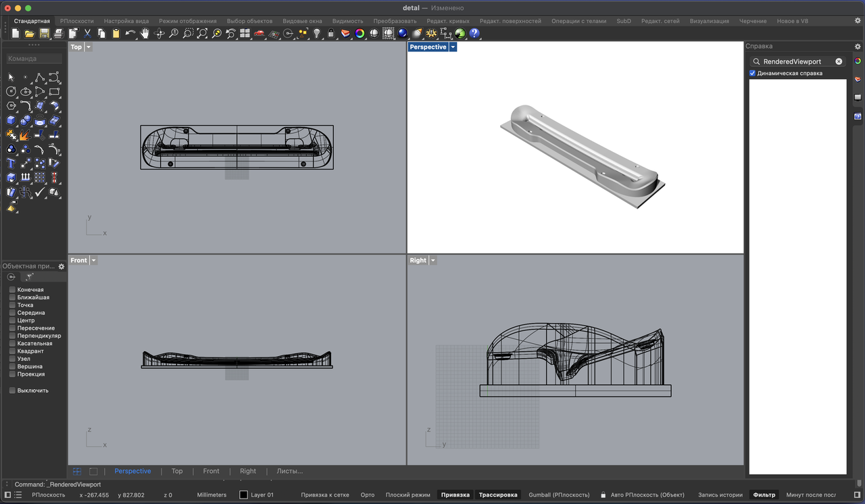The image size is (865, 504).
Task: Select the Pan hand tool in toolbar
Action: pos(145,33)
